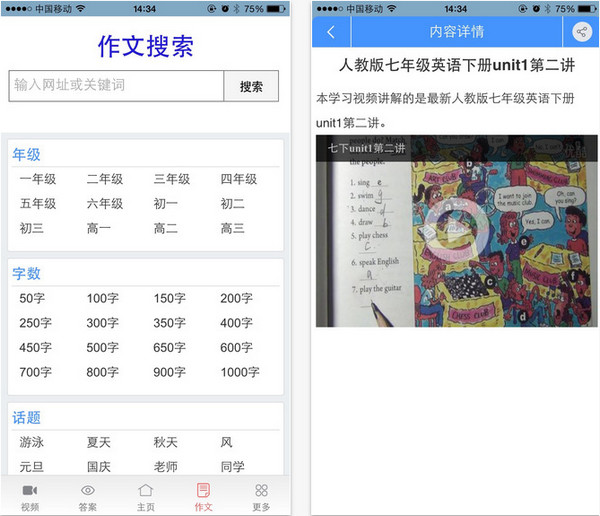The image size is (600, 516).
Task: Tap the back arrow in 内容详情 header
Action: [x=331, y=32]
